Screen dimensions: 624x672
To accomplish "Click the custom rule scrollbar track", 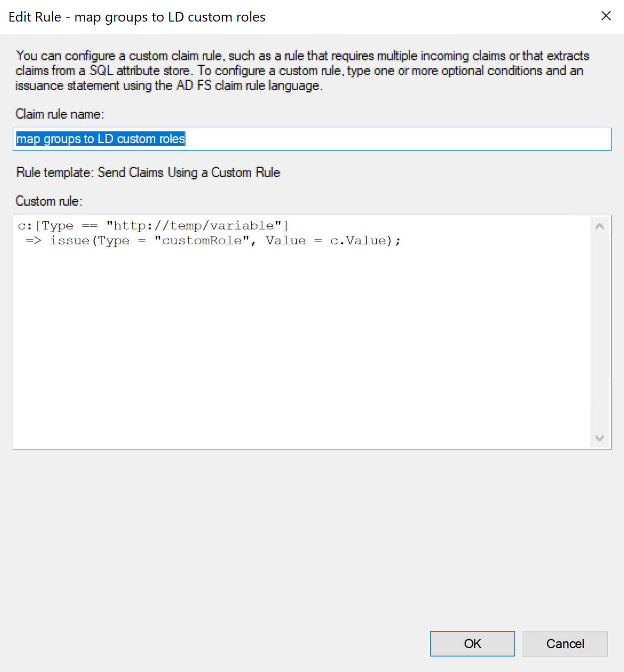I will pyautogui.click(x=599, y=330).
